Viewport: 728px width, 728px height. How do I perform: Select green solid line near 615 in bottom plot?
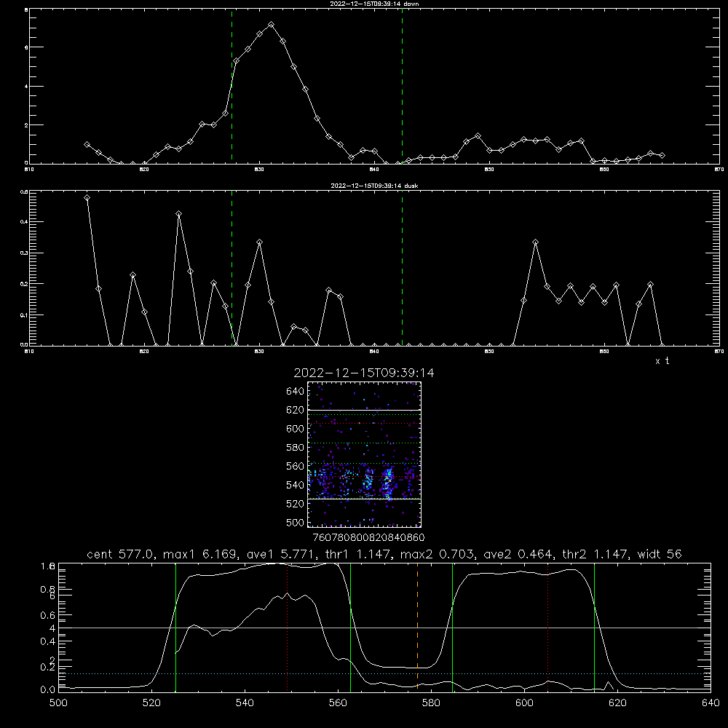[x=594, y=626]
